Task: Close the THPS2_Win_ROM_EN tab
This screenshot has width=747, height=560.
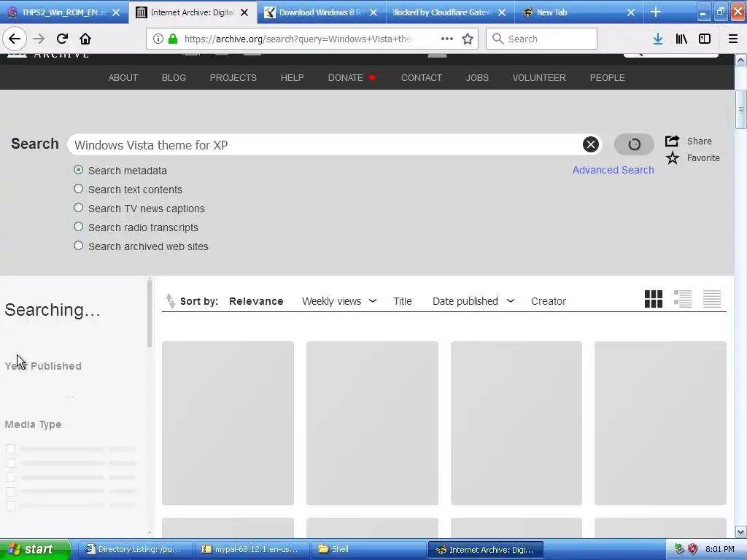Action: 116,12
